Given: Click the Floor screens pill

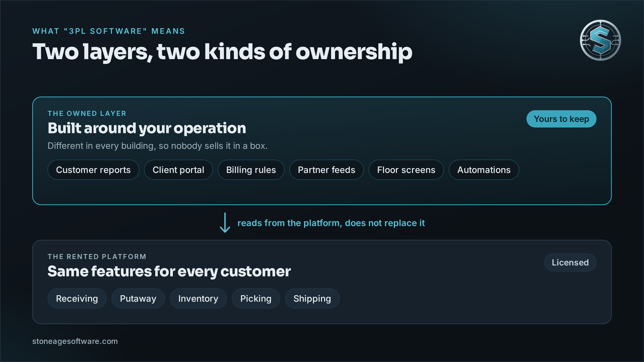Looking at the screenshot, I should point(406,170).
